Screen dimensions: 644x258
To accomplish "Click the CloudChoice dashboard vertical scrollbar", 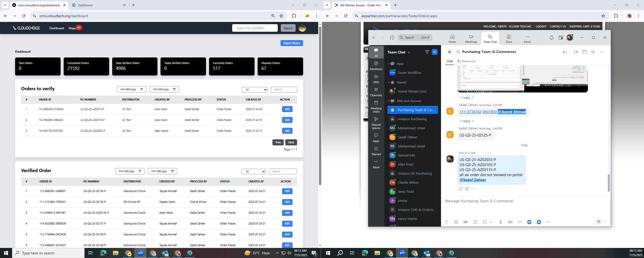I will pos(320,106).
